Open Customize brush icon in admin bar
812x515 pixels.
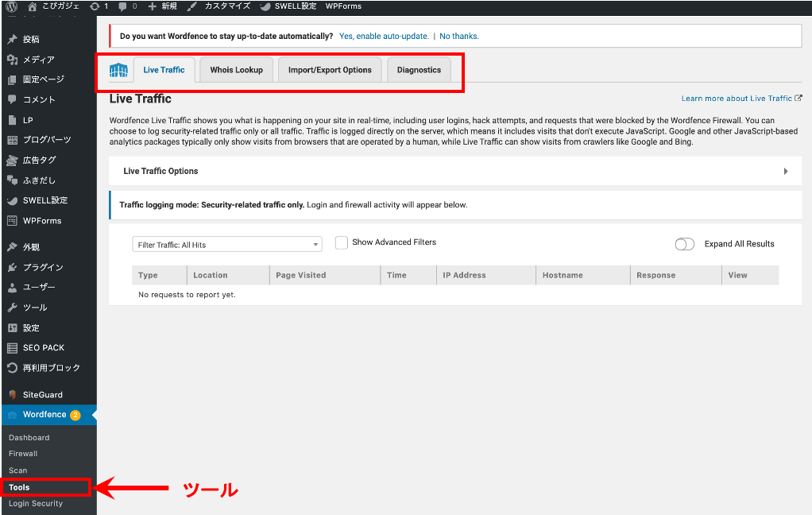coord(191,6)
